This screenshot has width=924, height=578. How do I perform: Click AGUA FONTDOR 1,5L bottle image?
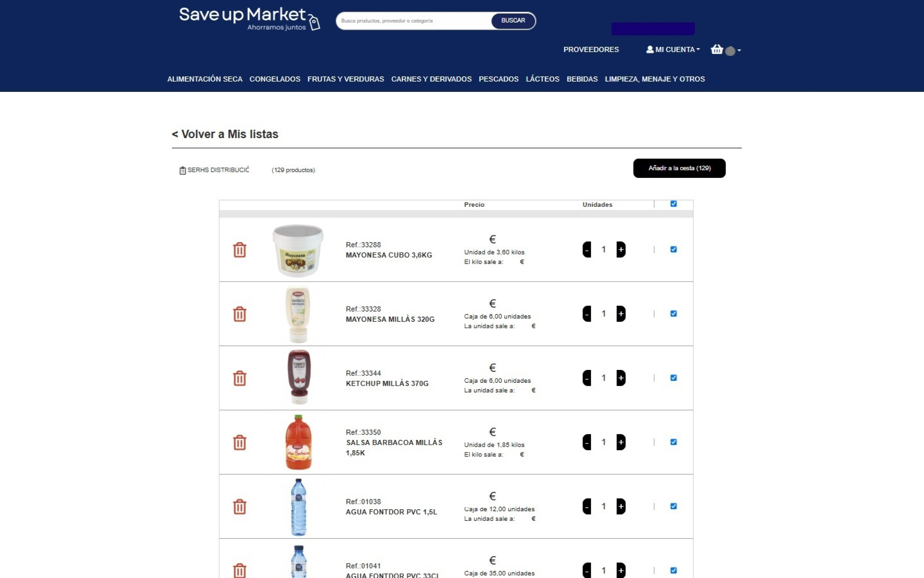click(298, 507)
